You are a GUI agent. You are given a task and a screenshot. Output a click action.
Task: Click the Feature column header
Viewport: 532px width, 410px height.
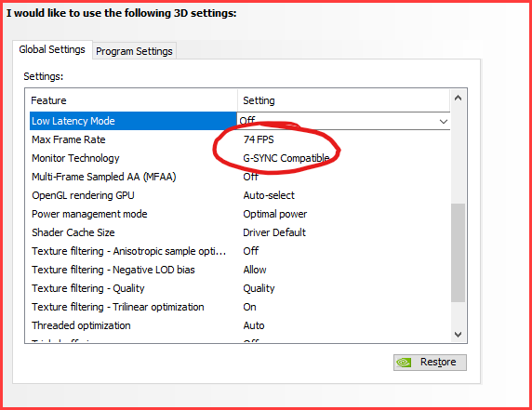click(x=134, y=100)
